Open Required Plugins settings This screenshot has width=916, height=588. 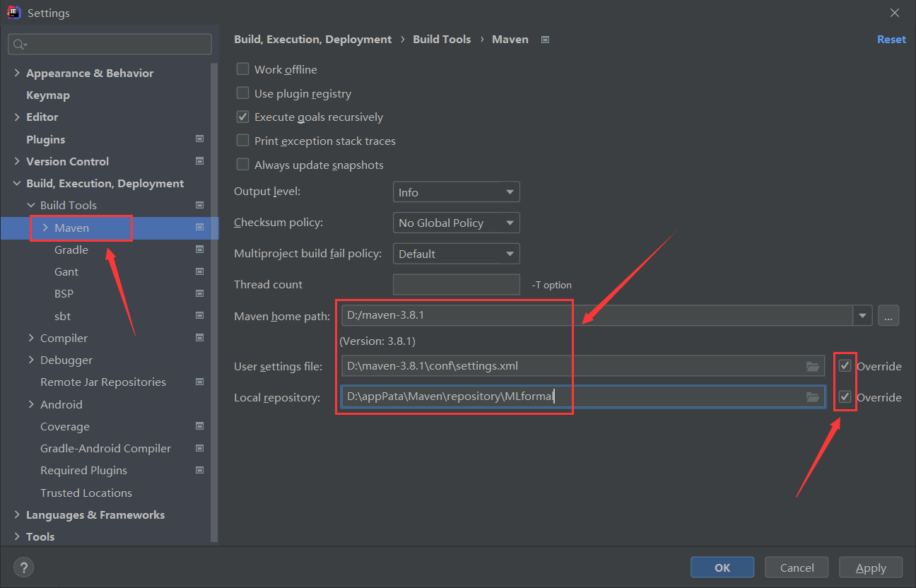[84, 470]
